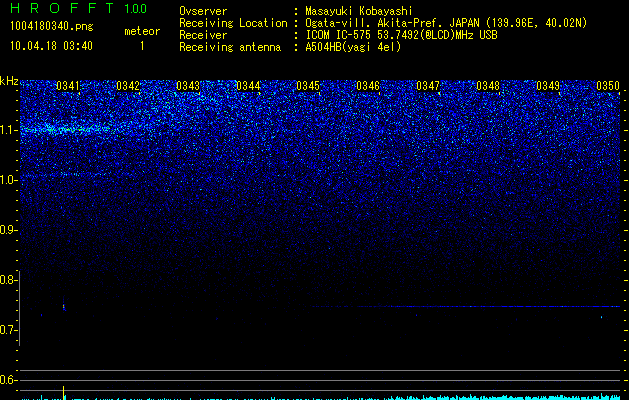Screen dimensions: 629x400
Task: Click the 0348 time marker label
Action: pos(488,86)
